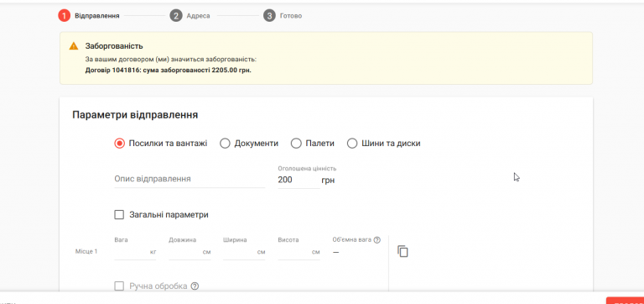644x304 pixels.
Task: Choose Палети radio option
Action: coord(296,144)
